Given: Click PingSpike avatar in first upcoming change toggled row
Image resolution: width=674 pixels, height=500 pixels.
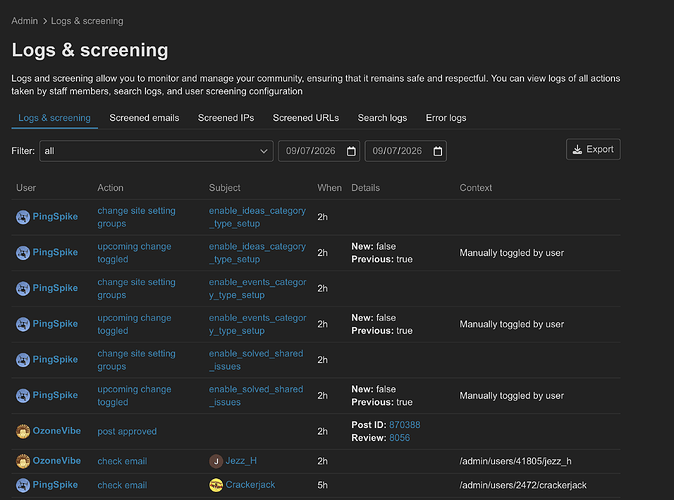Looking at the screenshot, I should (x=23, y=253).
